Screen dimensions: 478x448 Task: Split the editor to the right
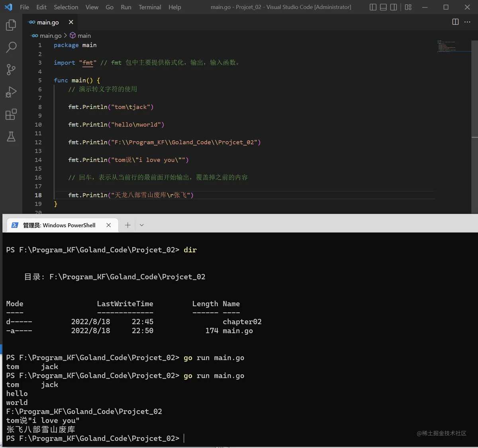(x=455, y=22)
